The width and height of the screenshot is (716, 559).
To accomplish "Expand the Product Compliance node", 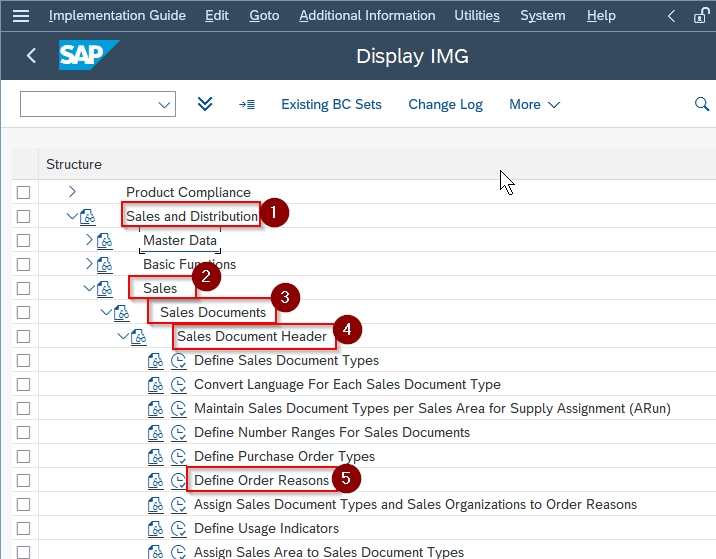I will click(72, 191).
